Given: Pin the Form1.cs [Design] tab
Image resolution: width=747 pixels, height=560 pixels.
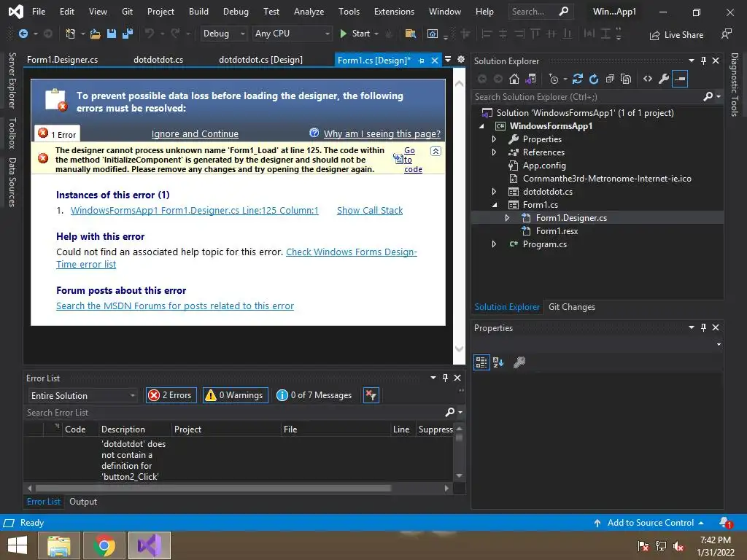Looking at the screenshot, I should tap(421, 61).
